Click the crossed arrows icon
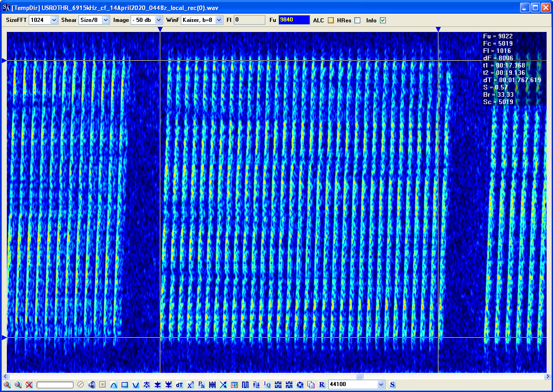Viewport: 553px width, 392px height. tap(223, 385)
